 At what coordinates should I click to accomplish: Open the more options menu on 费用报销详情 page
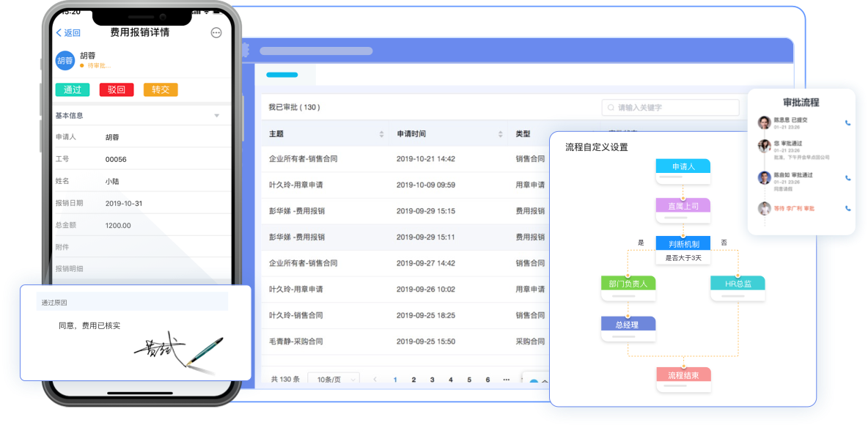pos(218,32)
